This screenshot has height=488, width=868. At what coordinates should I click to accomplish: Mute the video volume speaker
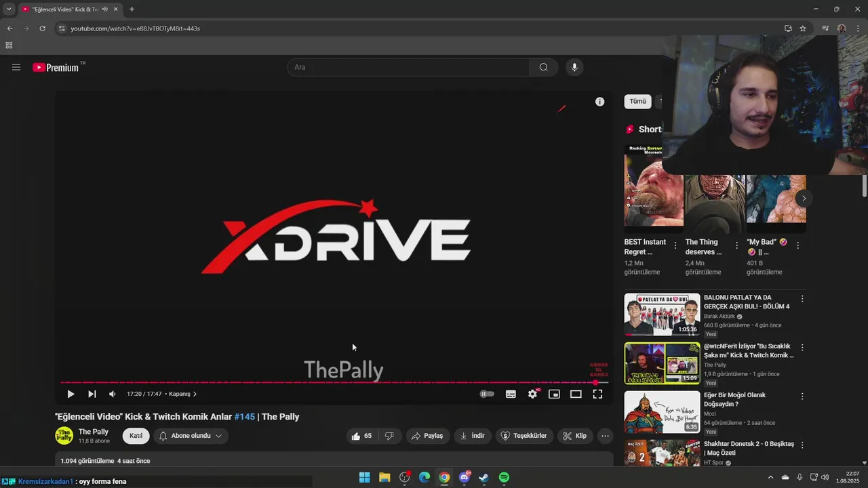coord(113,394)
